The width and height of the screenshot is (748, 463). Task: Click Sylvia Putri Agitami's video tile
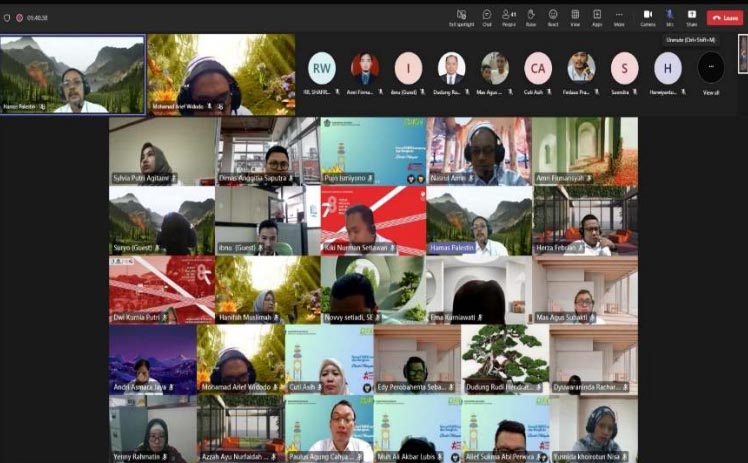point(163,152)
